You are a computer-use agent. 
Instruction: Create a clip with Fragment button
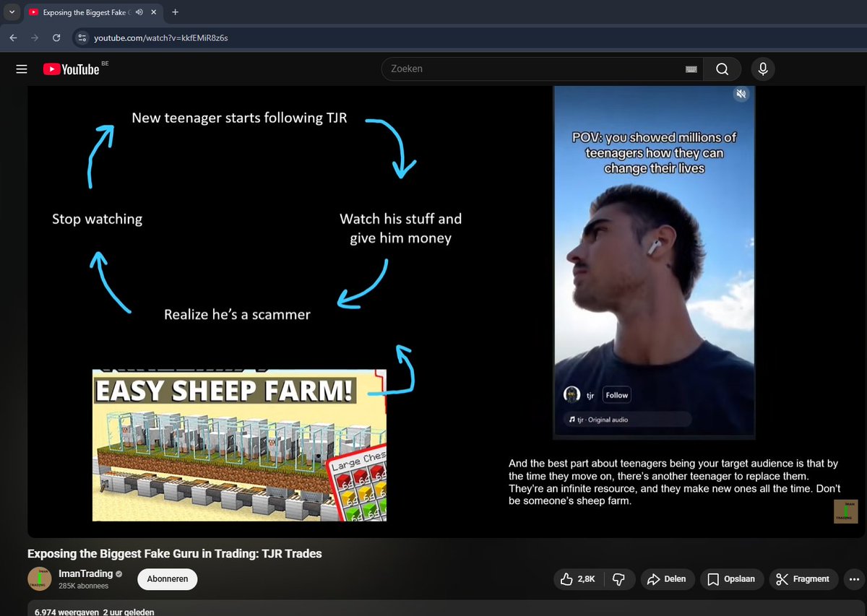pyautogui.click(x=803, y=579)
